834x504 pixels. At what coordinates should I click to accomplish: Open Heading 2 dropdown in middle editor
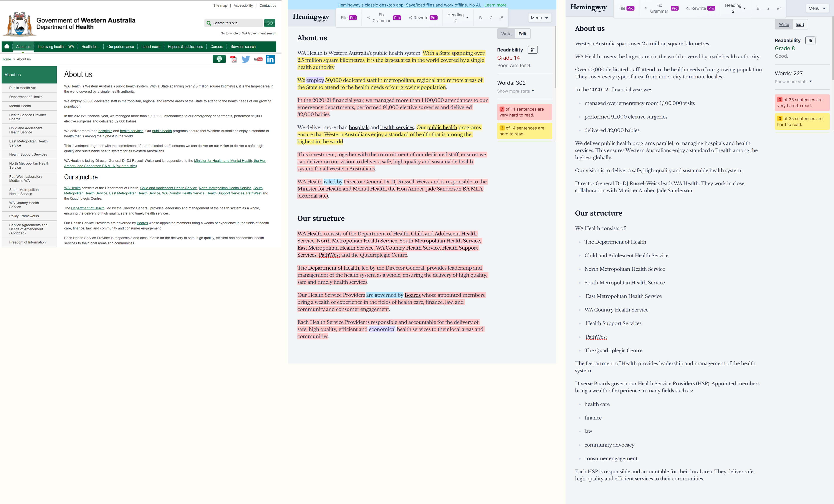[458, 18]
